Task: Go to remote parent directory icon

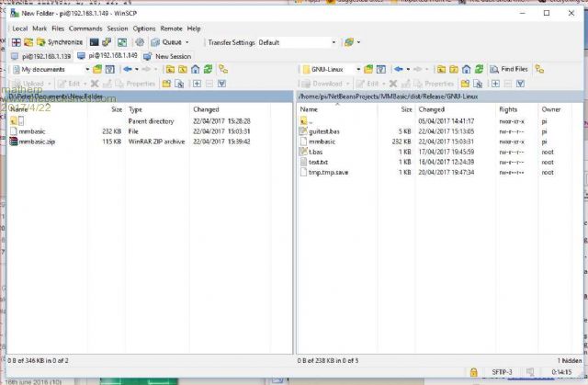Action: [441, 69]
